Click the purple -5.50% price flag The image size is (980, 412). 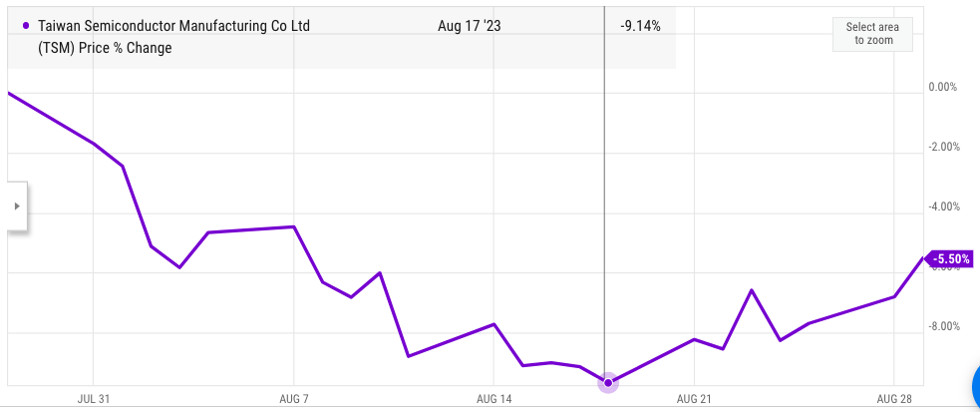950,259
